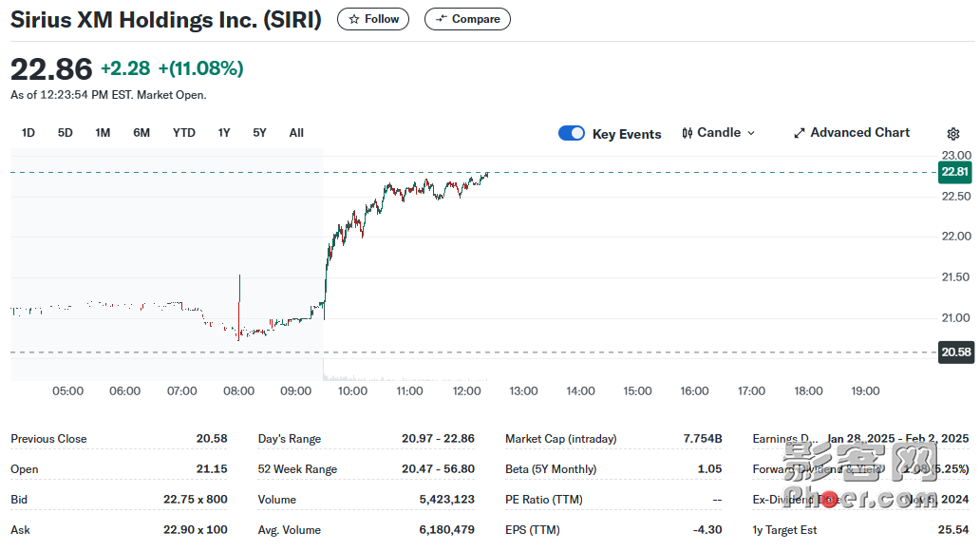980x551 pixels.
Task: Click the Bid value 22.75 x 800
Action: click(196, 499)
